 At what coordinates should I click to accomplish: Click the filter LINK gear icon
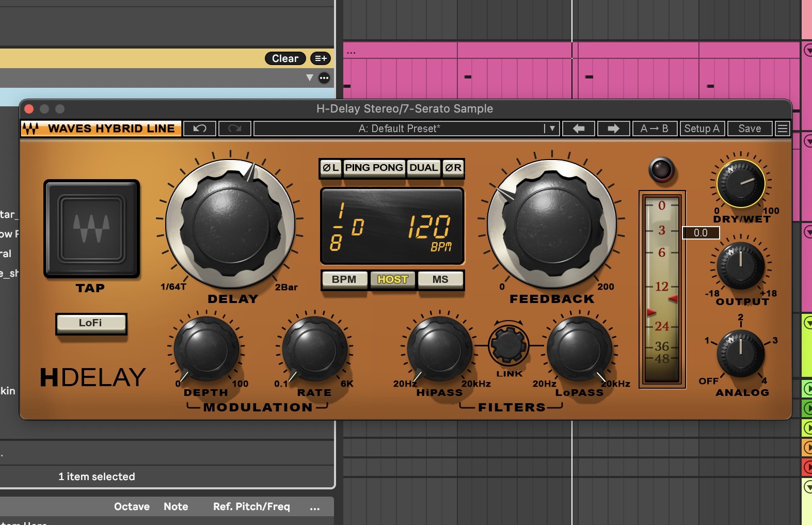coord(508,345)
